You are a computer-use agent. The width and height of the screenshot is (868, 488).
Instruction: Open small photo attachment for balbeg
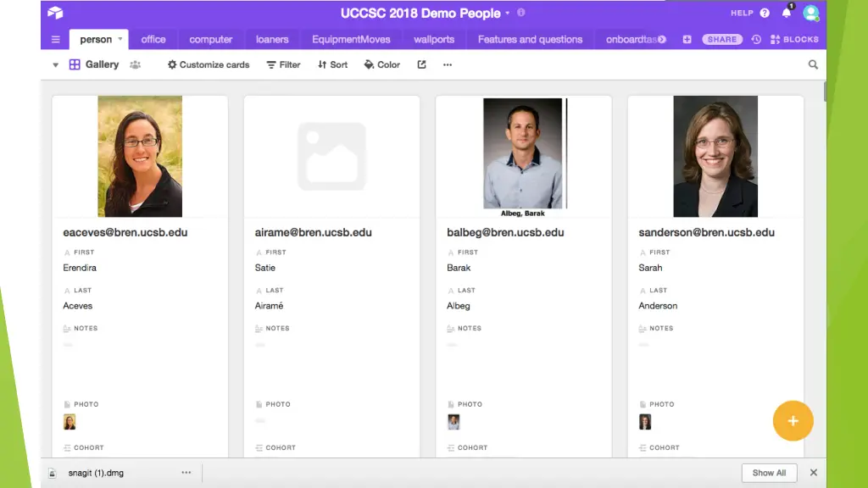[x=454, y=422]
